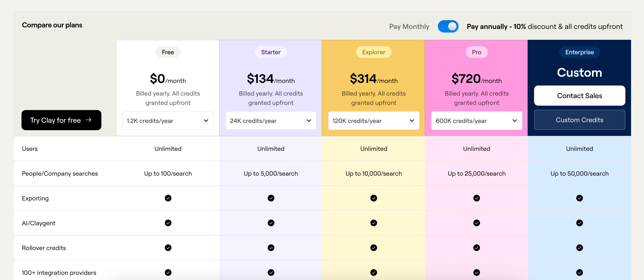Select the Starter plan badge
Viewport: 644px width, 280px height.
(271, 52)
